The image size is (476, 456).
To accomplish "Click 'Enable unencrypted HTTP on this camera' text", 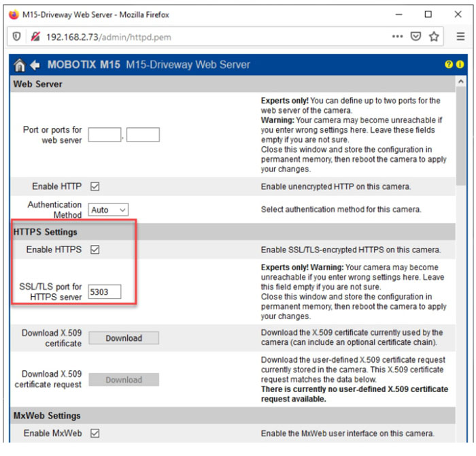I will click(336, 186).
